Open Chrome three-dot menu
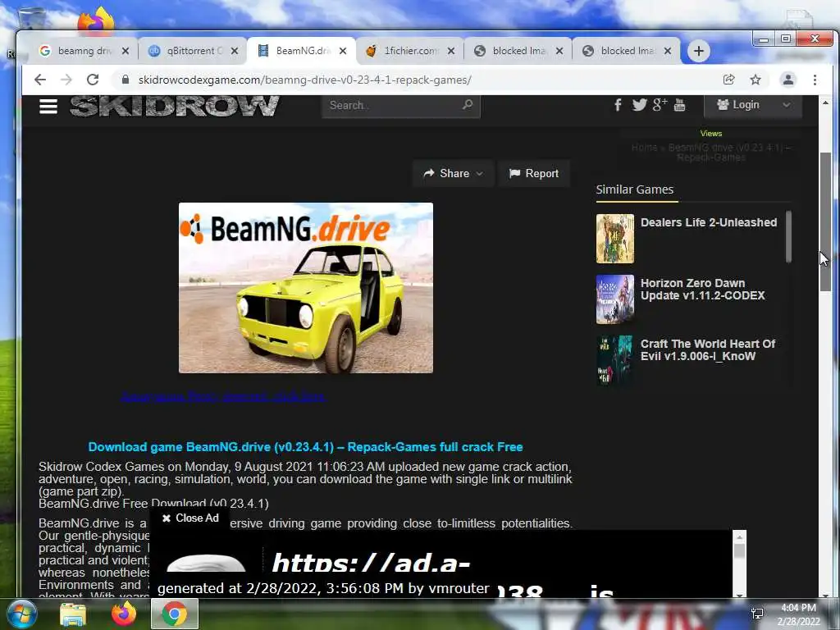The image size is (840, 630). (815, 80)
